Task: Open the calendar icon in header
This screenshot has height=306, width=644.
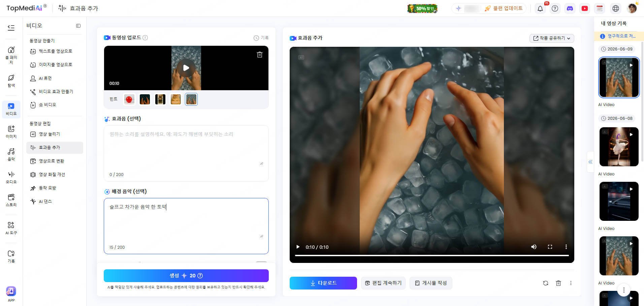Action: (600, 8)
